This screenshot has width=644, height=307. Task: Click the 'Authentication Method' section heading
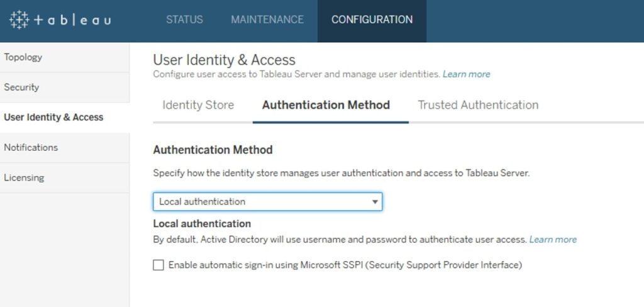213,150
